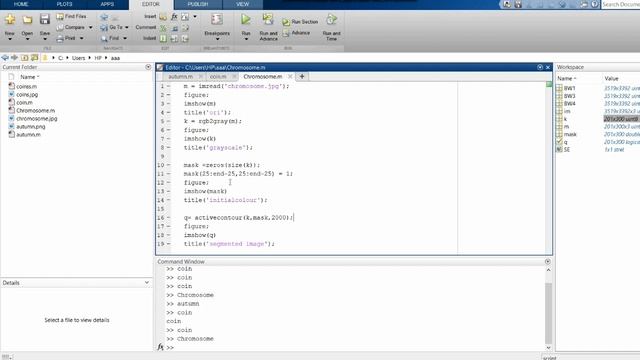
Task: Click Users in the folder path
Action: tap(78, 58)
